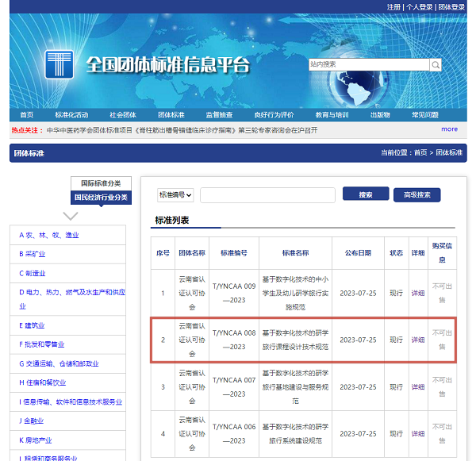476x461 pixels.
Task: Select category J 金融业
Action: point(31,421)
